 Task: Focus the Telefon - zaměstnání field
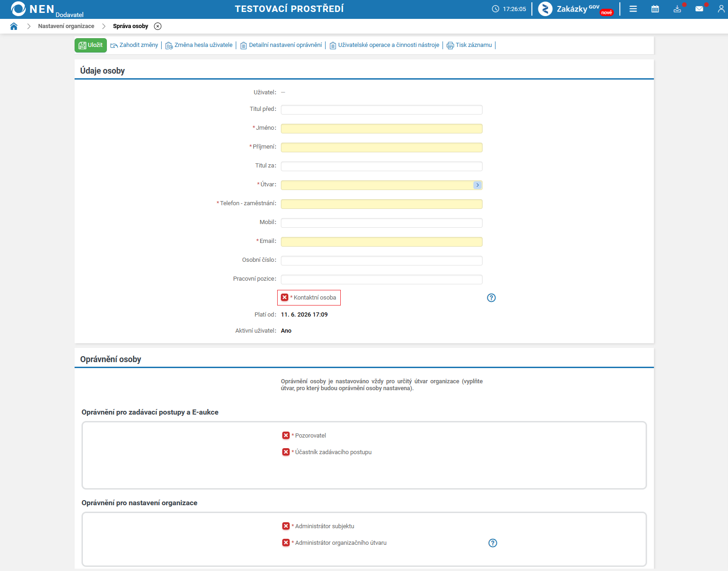(382, 204)
